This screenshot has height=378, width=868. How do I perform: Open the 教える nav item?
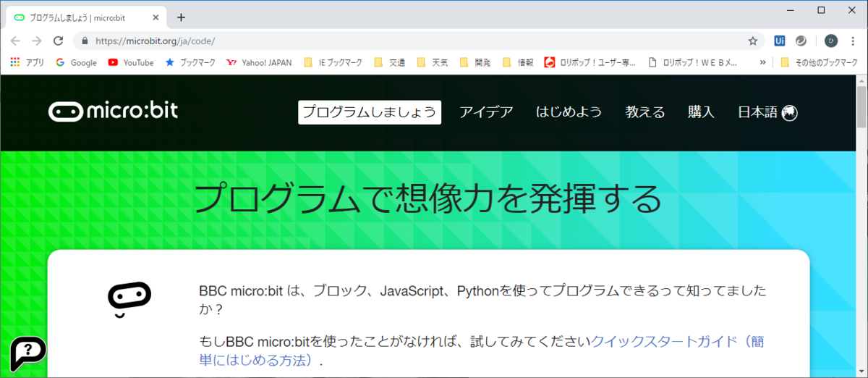pos(645,112)
